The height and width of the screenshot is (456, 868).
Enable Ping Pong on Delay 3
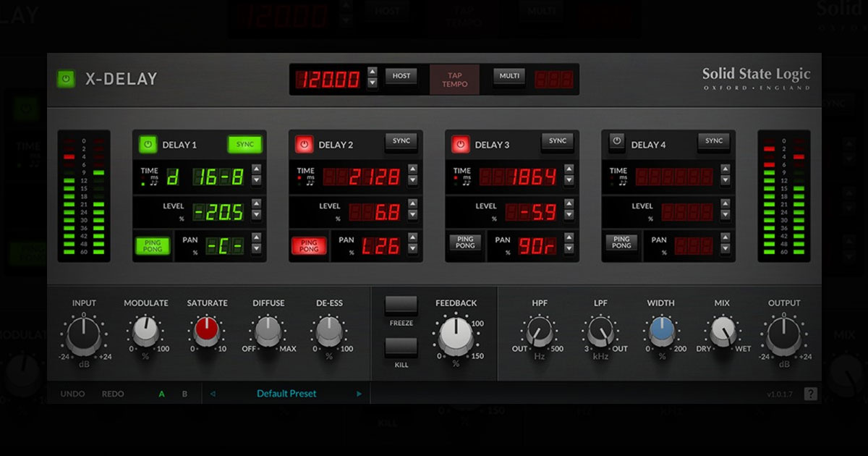tap(465, 242)
